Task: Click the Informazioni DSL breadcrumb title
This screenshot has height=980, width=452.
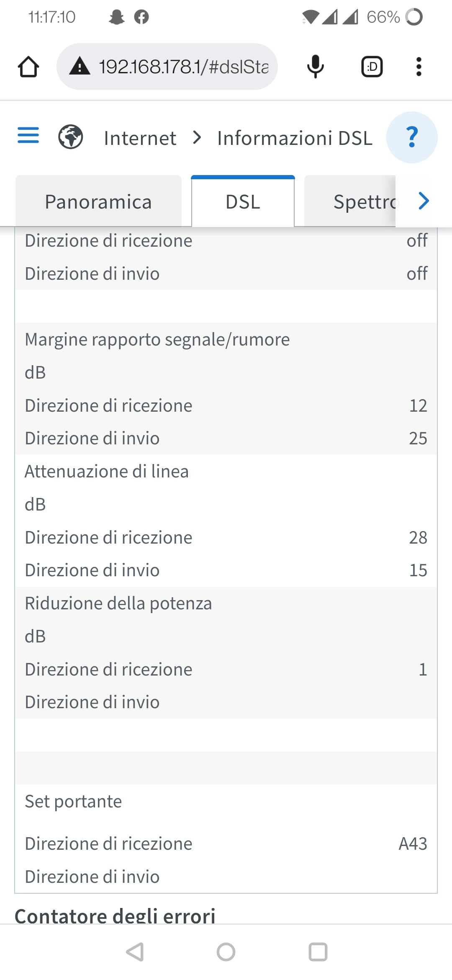Action: 295,138
